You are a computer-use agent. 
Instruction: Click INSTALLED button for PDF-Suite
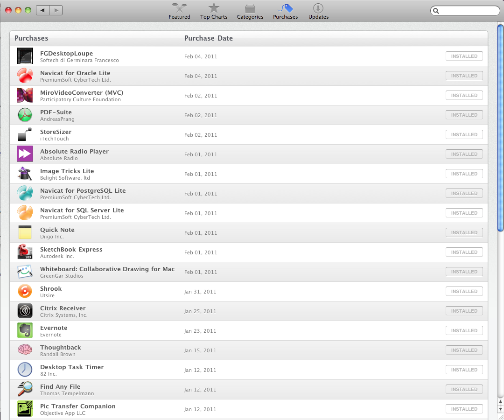pyautogui.click(x=464, y=115)
